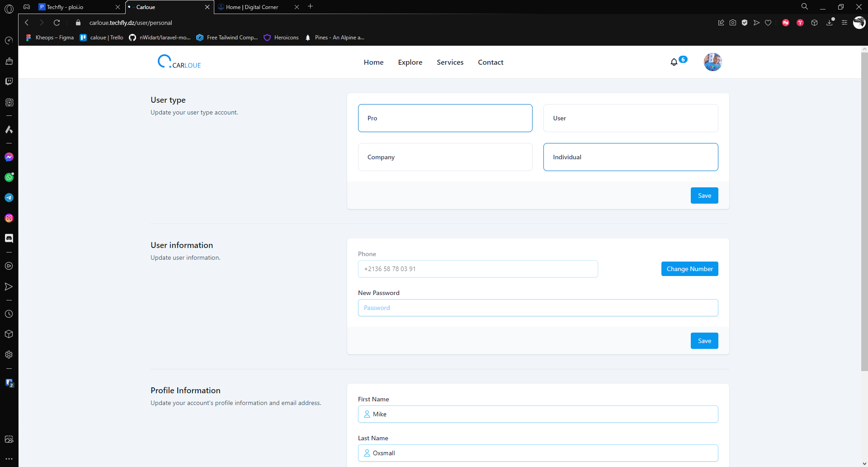The image size is (868, 467).
Task: Go to the Explore menu item
Action: (x=410, y=62)
